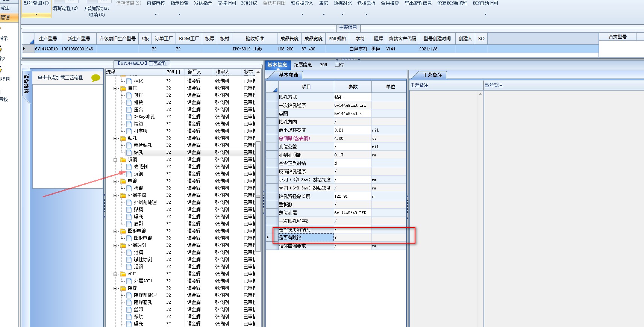The image size is (644, 327).
Task: Click the 沉铜 folder icon
Action: click(123, 159)
